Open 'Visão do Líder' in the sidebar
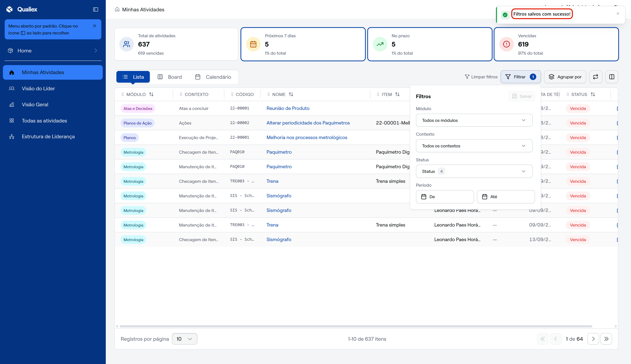Image resolution: width=631 pixels, height=364 pixels. point(53,88)
